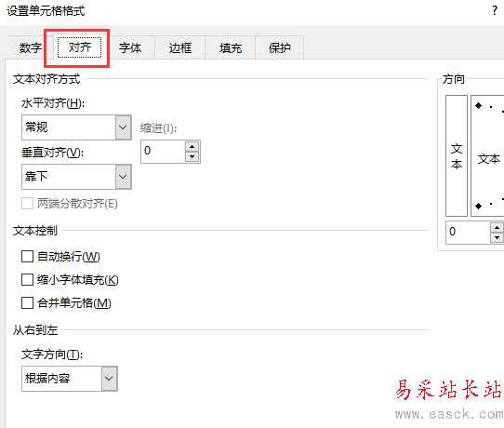504x428 pixels.
Task: Check the 合并单元格 merge cells checkbox
Action: tap(27, 303)
